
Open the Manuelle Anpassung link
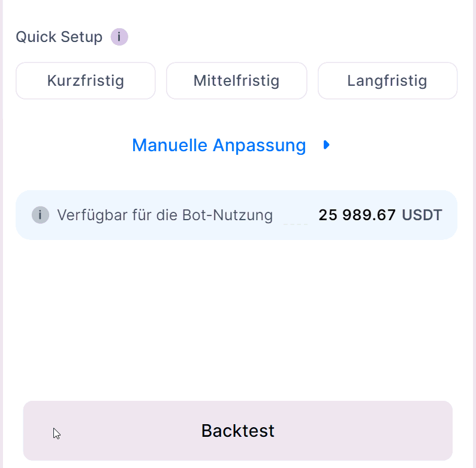coord(219,145)
